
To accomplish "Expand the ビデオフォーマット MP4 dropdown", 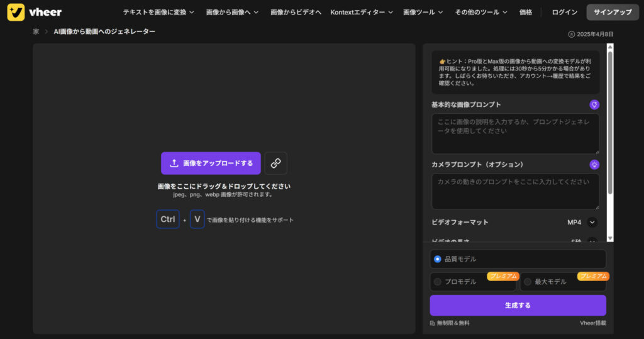I will 592,222.
